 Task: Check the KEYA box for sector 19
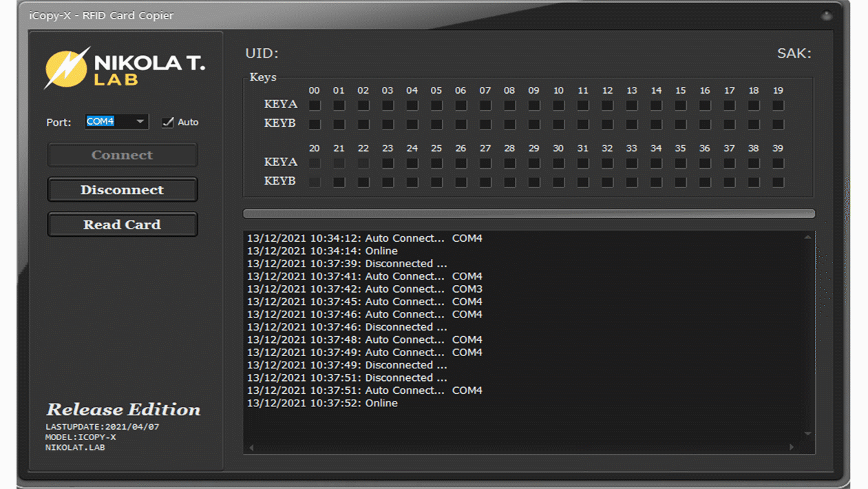point(778,105)
